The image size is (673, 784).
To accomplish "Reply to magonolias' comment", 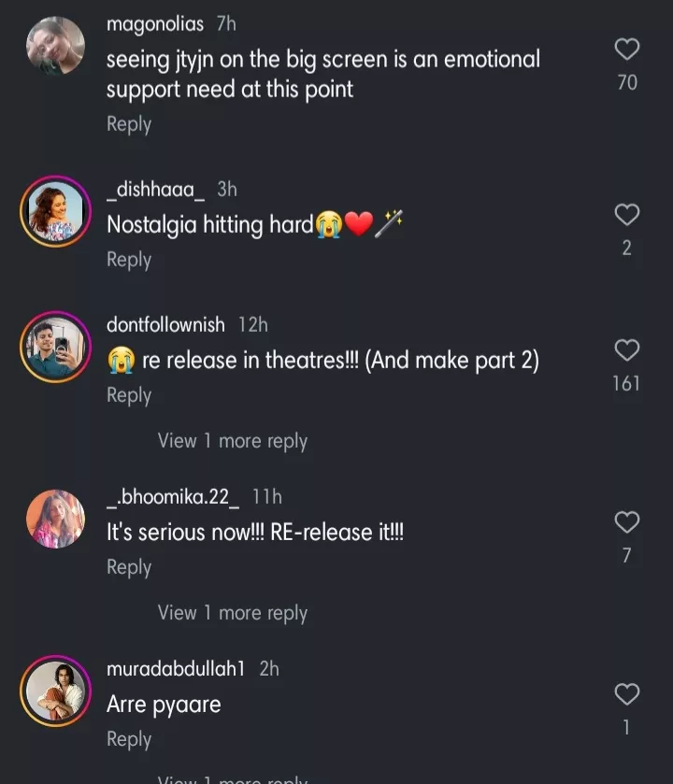I will click(129, 124).
